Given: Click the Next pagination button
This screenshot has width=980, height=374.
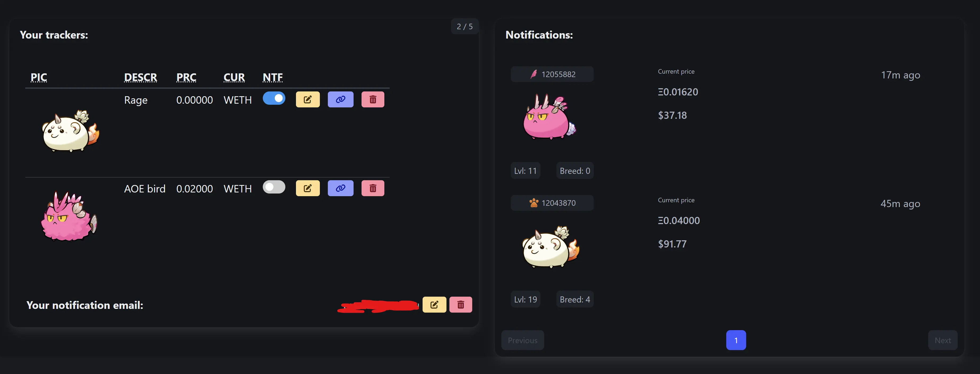Looking at the screenshot, I should tap(943, 340).
